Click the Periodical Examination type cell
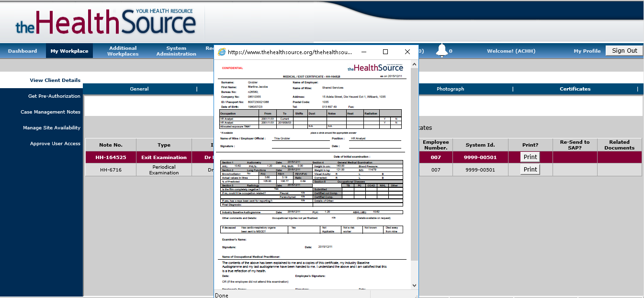Viewport: 644px width, 298px height. 164,170
